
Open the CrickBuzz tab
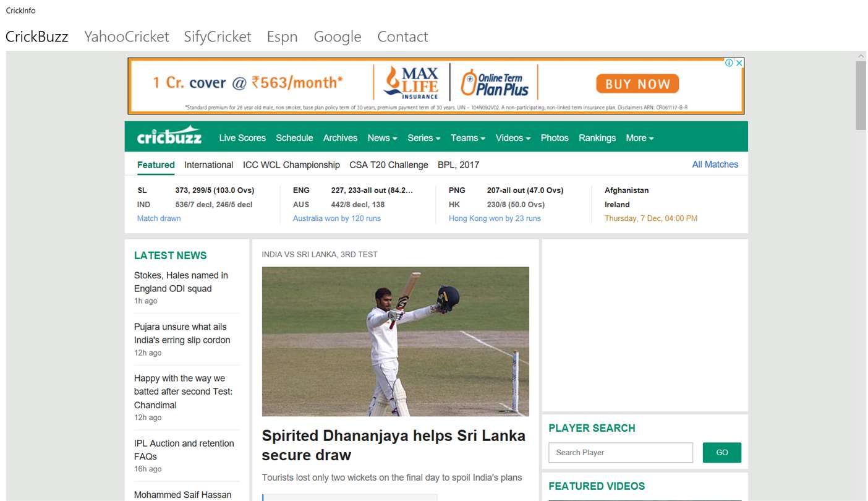pos(37,36)
